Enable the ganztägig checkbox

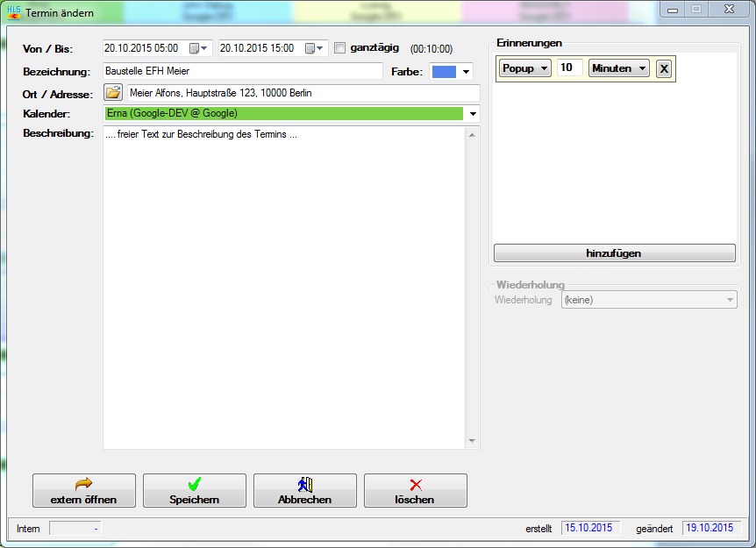(340, 48)
